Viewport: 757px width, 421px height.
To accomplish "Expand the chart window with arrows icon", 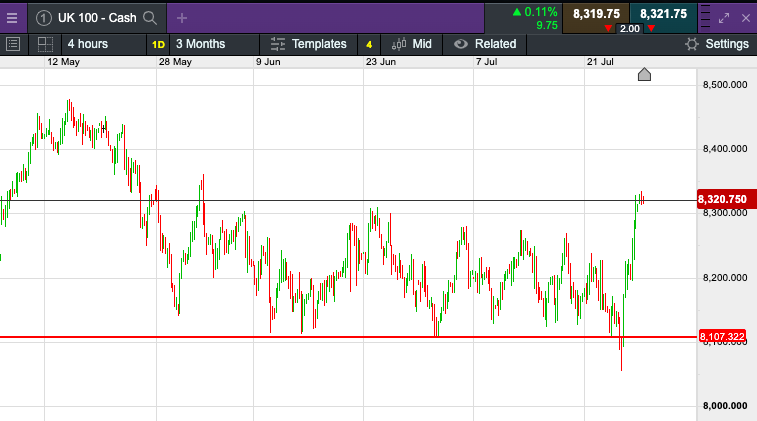I will pyautogui.click(x=725, y=17).
